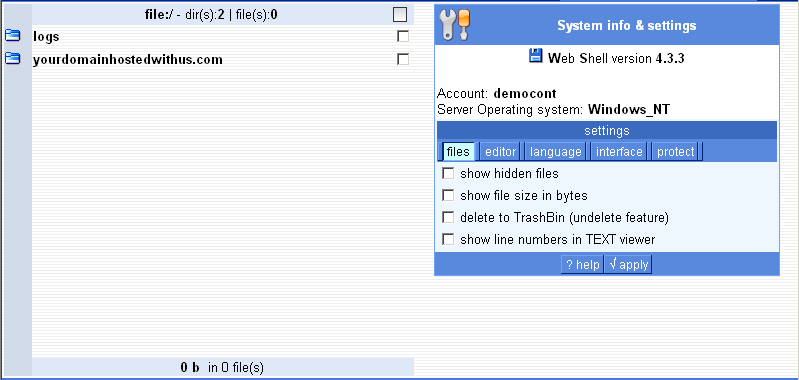The width and height of the screenshot is (799, 380).
Task: Click the System info & settings title
Action: [x=626, y=25]
